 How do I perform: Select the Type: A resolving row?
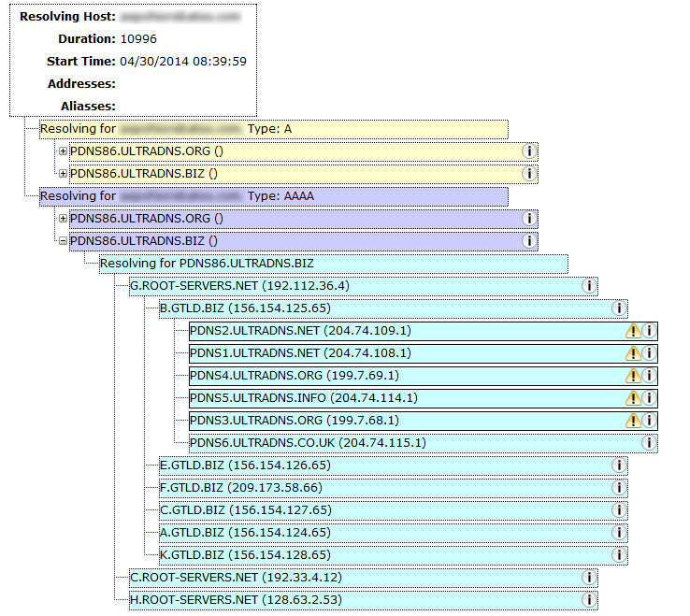[274, 129]
